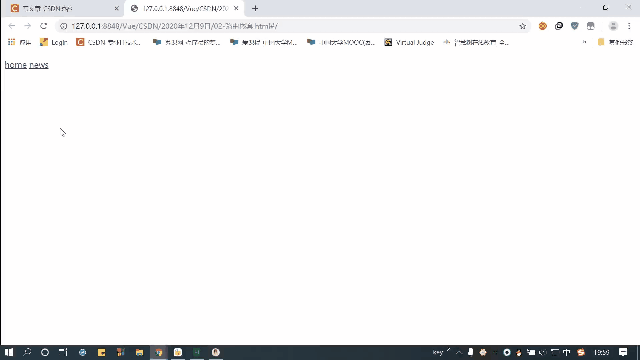Open the browser profile avatar
The width and height of the screenshot is (640, 360).
click(613, 26)
